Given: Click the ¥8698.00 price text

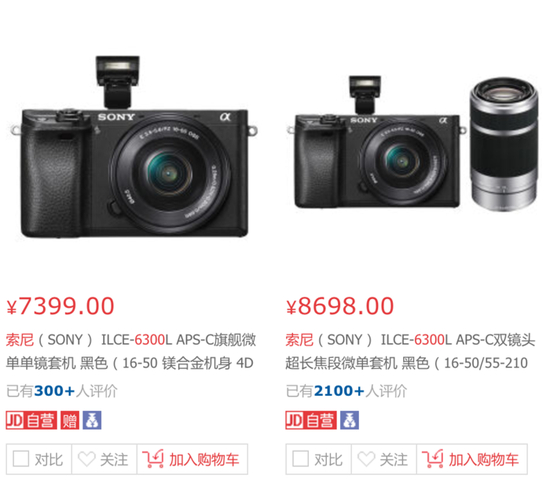Looking at the screenshot, I should click(340, 306).
